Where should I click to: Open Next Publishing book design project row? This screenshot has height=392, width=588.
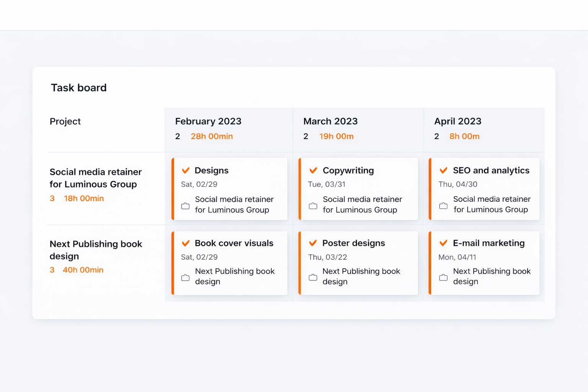pyautogui.click(x=96, y=250)
